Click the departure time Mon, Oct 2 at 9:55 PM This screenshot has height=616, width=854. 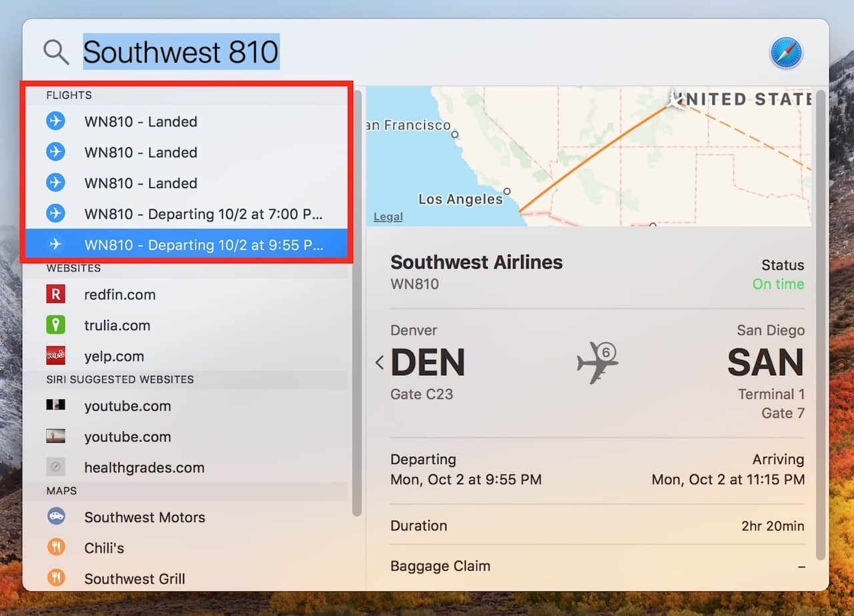(466, 479)
